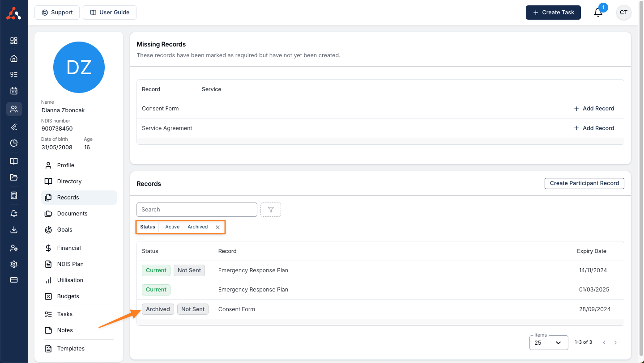
Task: Click the home icon in left sidebar
Action: [14, 59]
